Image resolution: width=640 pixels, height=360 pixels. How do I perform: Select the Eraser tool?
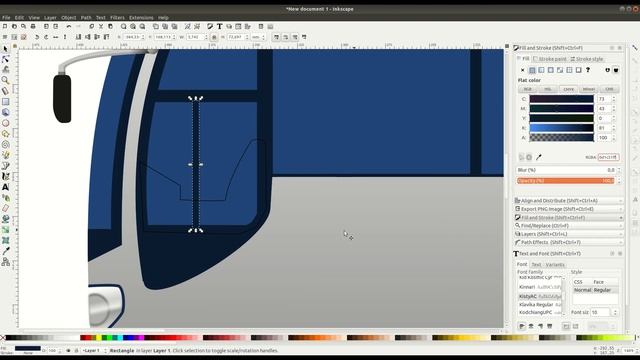[x=5, y=208]
